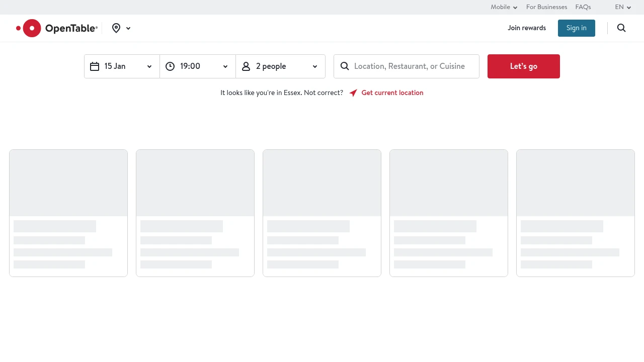The image size is (644, 362).
Task: Click the person icon in party size selector
Action: click(246, 66)
